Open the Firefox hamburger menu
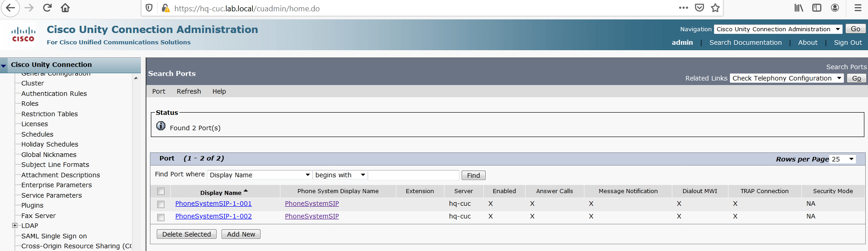The image size is (868, 251). 858,8
